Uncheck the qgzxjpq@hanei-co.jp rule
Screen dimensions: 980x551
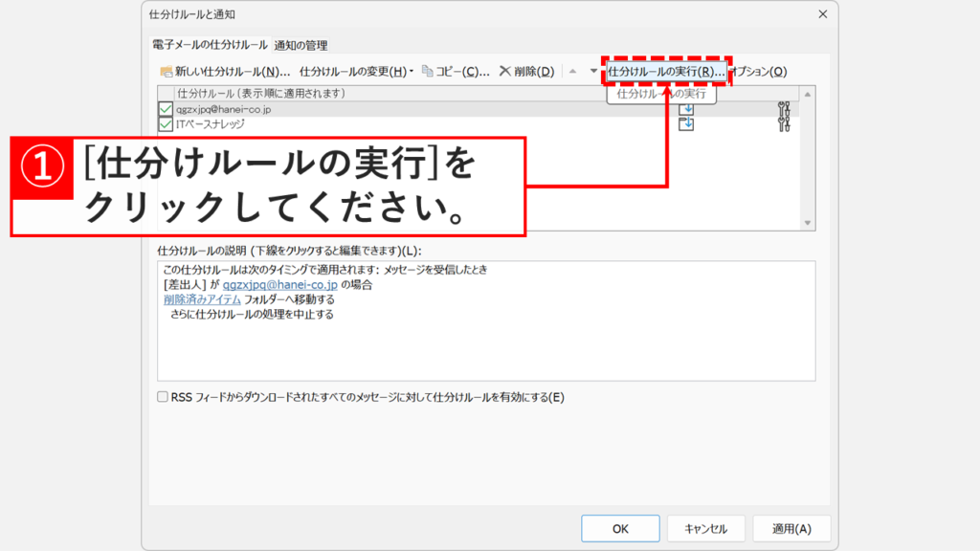click(164, 108)
